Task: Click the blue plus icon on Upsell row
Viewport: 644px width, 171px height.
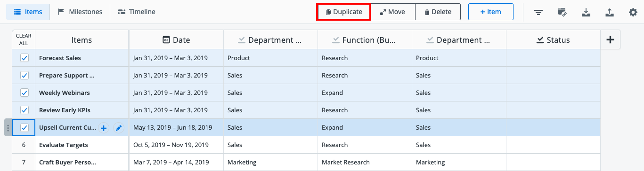Action: (104, 128)
